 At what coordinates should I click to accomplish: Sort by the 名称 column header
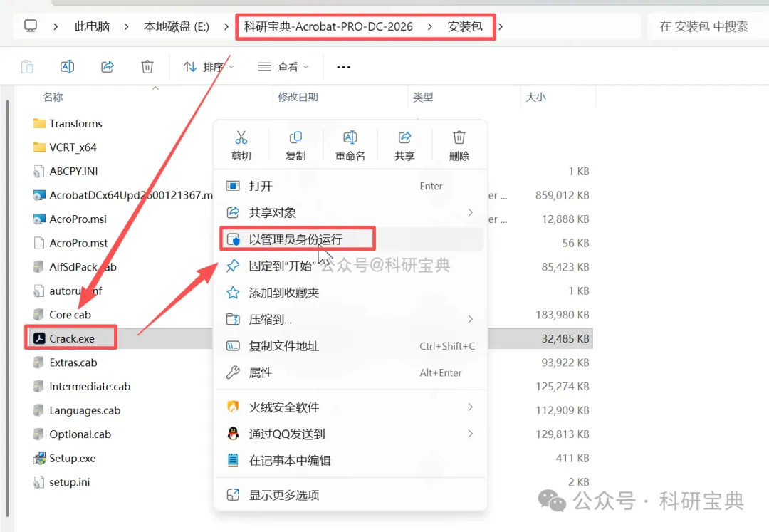click(53, 97)
